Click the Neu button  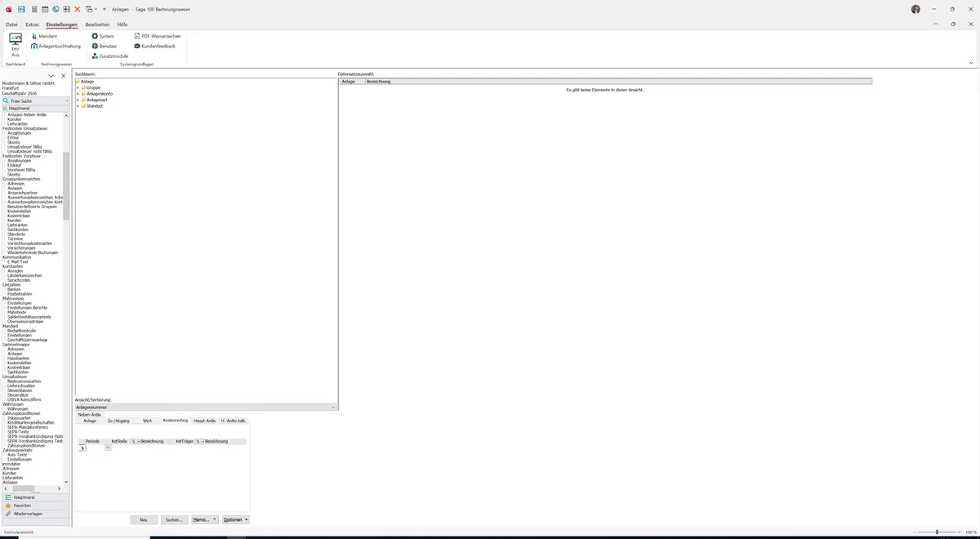pyautogui.click(x=144, y=519)
